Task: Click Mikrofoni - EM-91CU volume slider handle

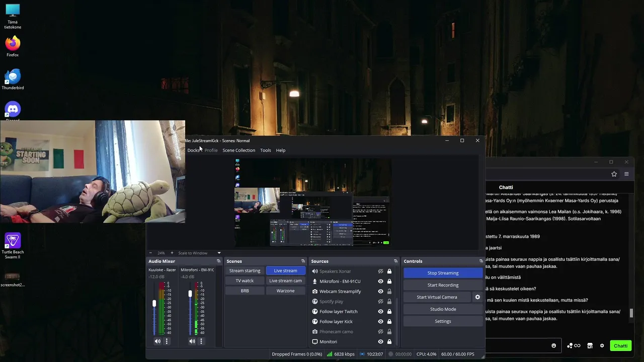Action: [190, 294]
